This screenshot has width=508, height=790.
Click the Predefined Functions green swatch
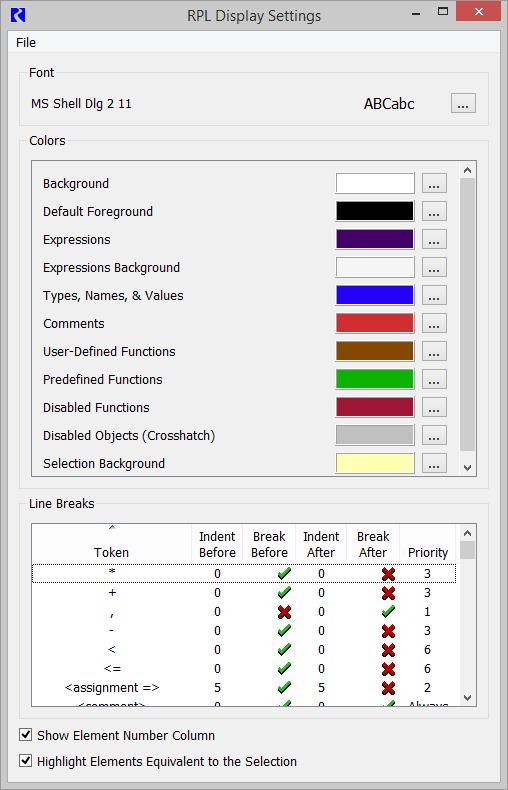pyautogui.click(x=374, y=379)
